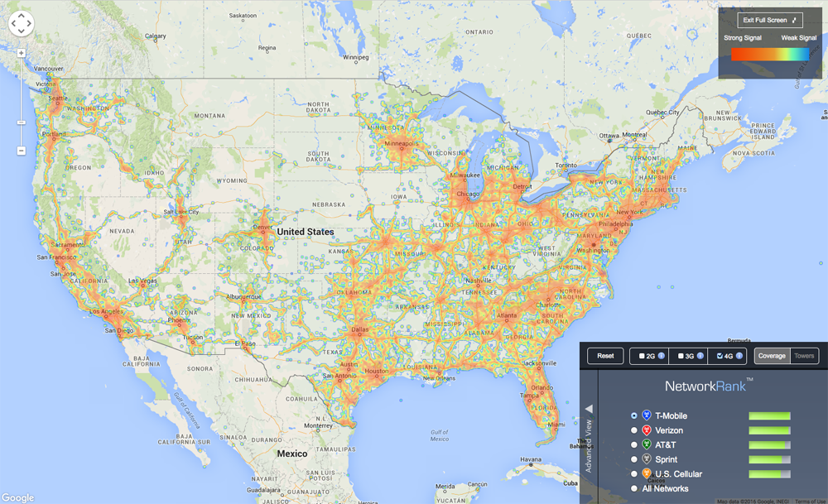Image resolution: width=828 pixels, height=504 pixels.
Task: Click the Phoenix label on the map
Action: click(x=178, y=319)
